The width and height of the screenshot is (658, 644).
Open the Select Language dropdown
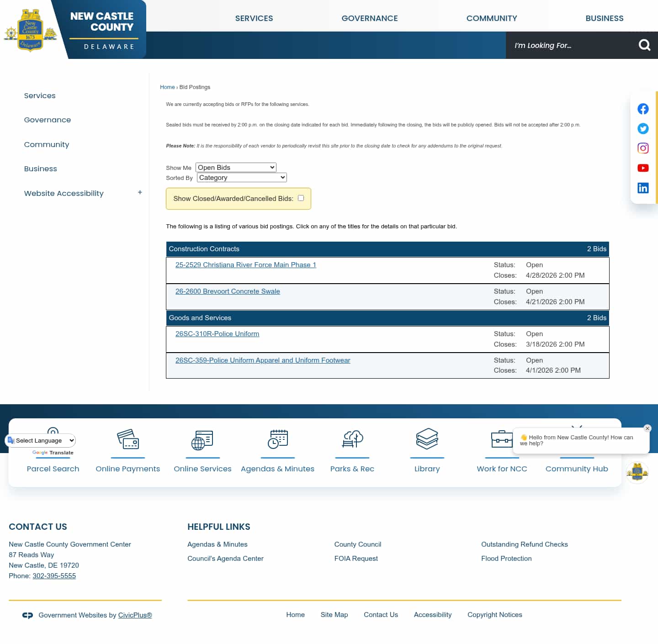[40, 440]
